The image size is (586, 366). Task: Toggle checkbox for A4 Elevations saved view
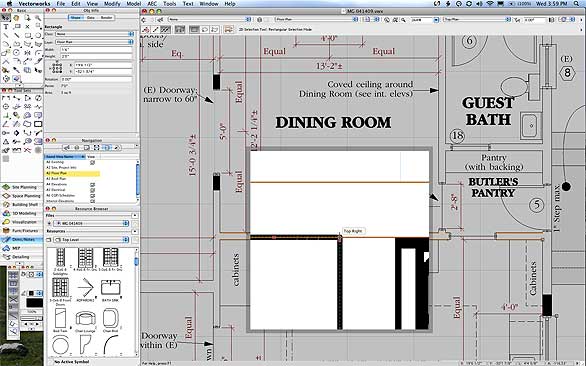[92, 184]
